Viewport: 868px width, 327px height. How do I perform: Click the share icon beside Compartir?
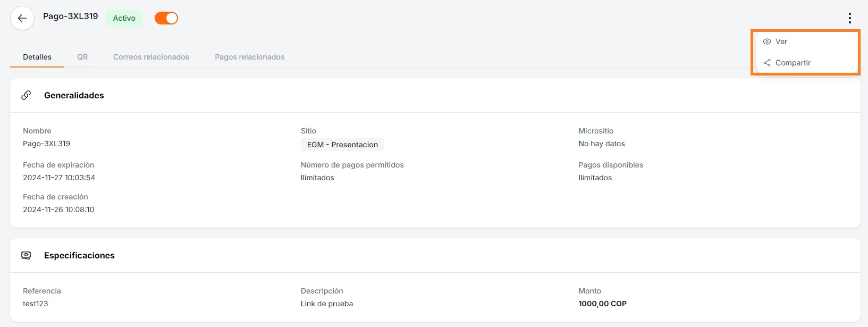767,63
